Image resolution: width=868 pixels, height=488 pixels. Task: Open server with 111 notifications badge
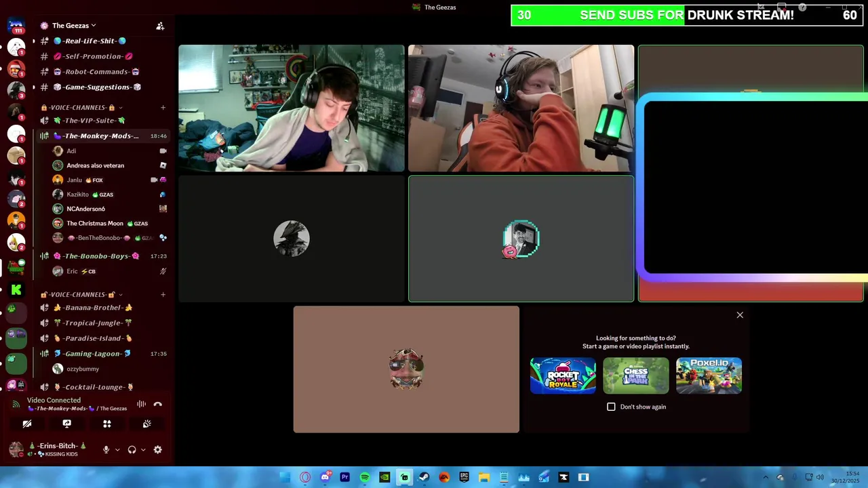coord(16,27)
